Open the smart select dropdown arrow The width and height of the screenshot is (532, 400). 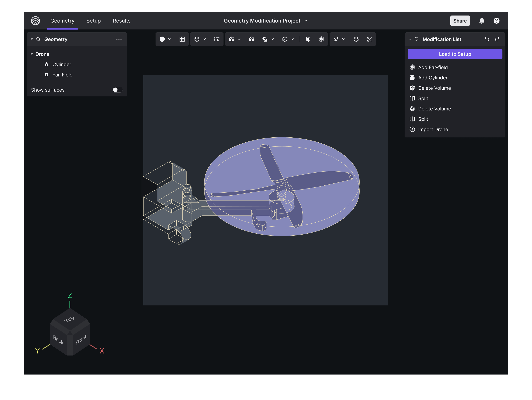coord(343,39)
